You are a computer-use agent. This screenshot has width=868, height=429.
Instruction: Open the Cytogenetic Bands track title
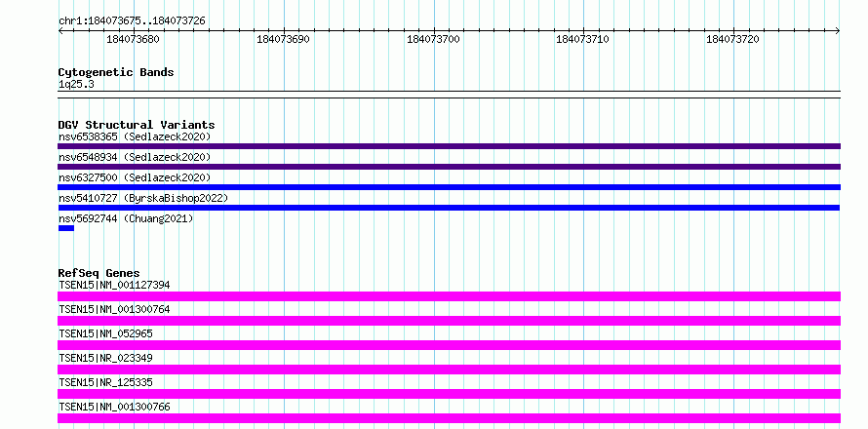[116, 72]
